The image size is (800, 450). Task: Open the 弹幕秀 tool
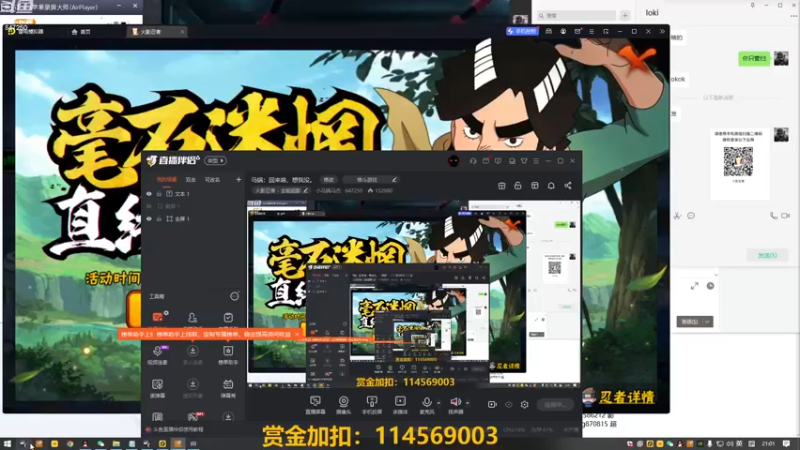click(228, 388)
